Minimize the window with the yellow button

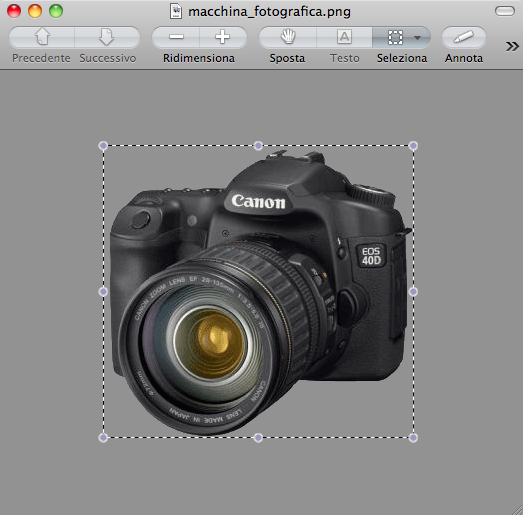(35, 11)
